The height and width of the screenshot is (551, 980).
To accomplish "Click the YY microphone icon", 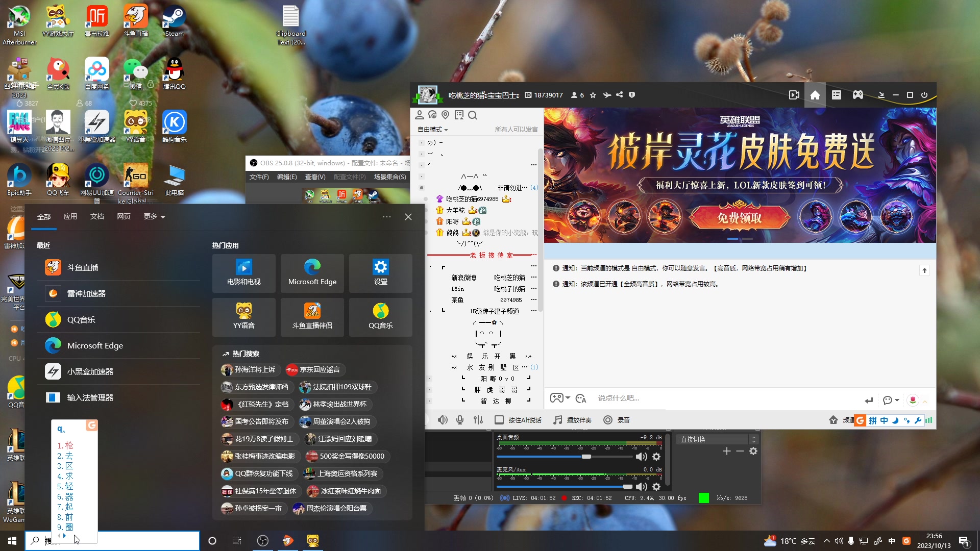I will pos(460,420).
